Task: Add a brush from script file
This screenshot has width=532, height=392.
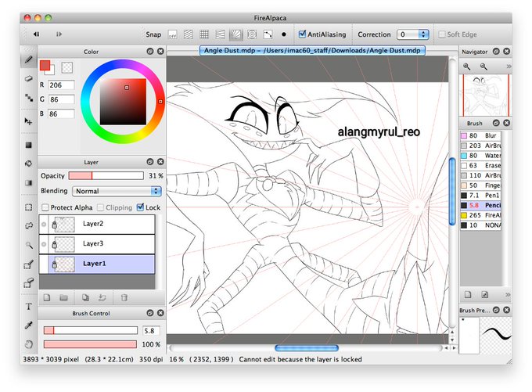Action: (485, 295)
